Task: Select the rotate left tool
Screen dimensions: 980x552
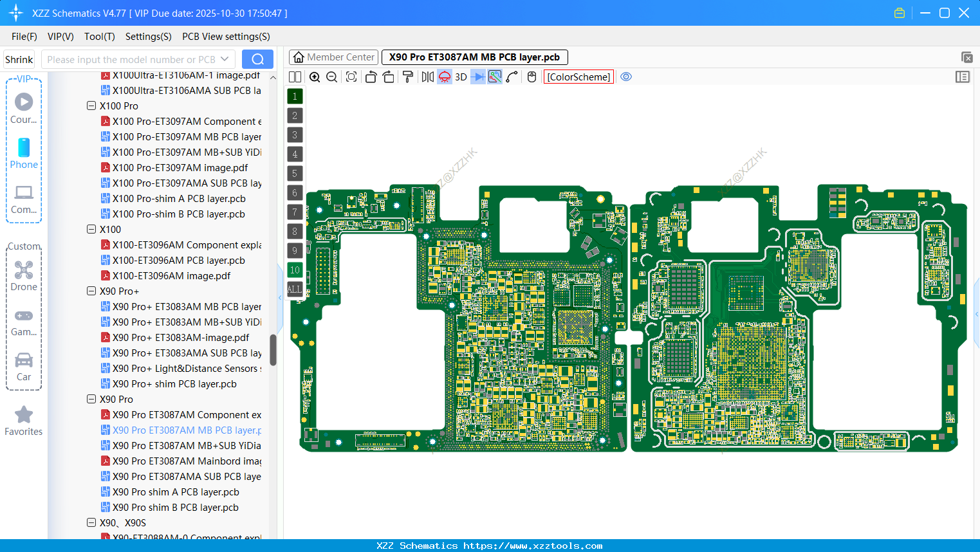Action: pos(371,77)
